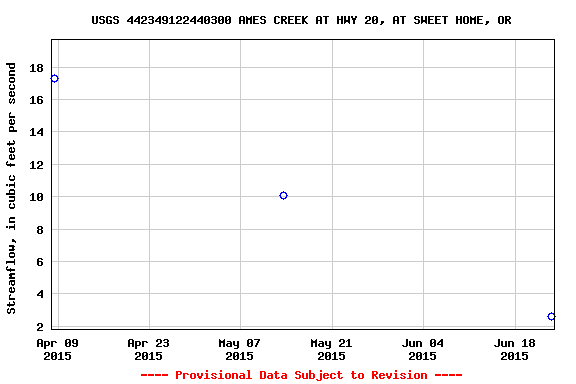Screen dimensions: 576x384
Task: Click the y-axis value 8
Action: click(40, 230)
